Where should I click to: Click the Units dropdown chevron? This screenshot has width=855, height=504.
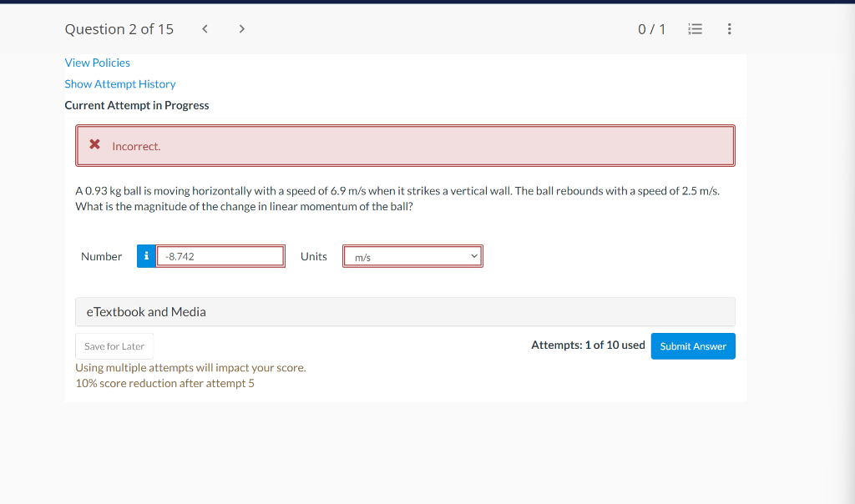tap(473, 256)
